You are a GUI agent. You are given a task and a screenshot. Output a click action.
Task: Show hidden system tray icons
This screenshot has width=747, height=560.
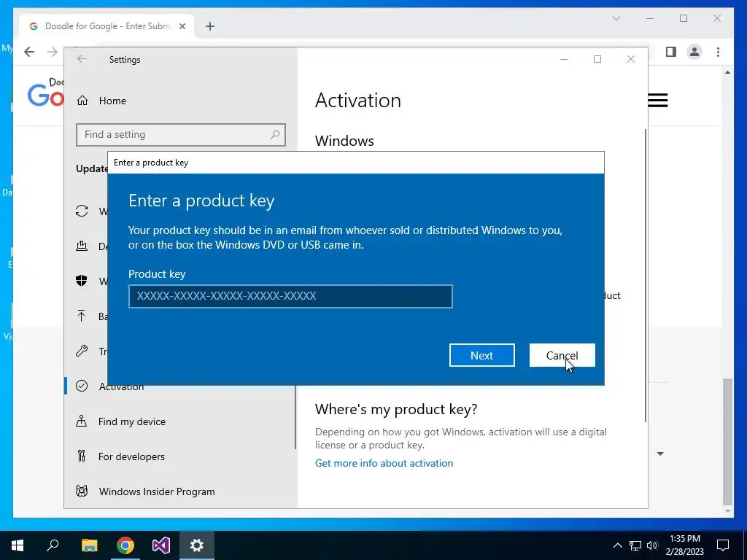point(617,545)
